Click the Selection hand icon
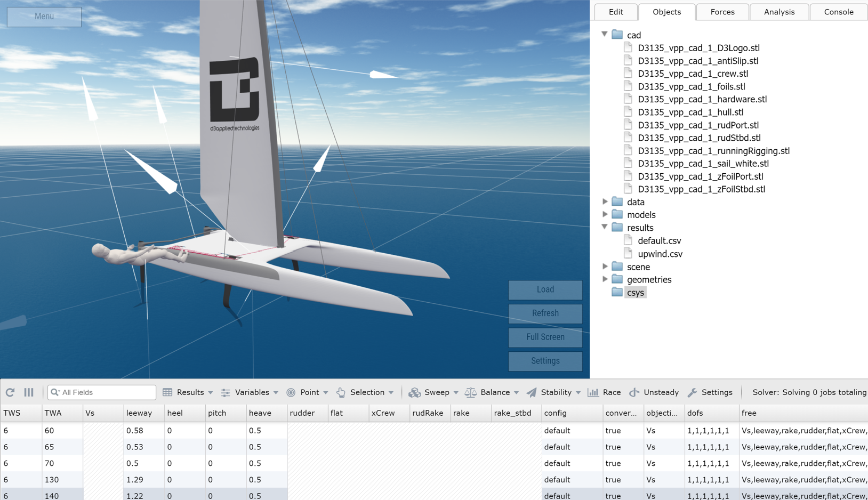 [341, 392]
